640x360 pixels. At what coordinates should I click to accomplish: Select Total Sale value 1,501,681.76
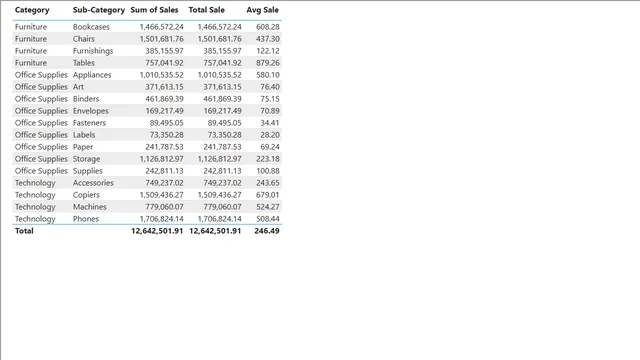click(220, 39)
